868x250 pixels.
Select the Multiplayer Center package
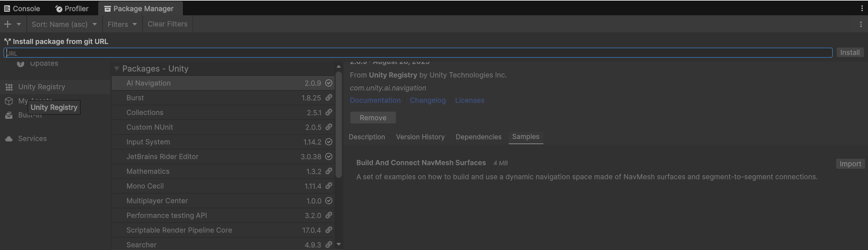click(x=223, y=201)
